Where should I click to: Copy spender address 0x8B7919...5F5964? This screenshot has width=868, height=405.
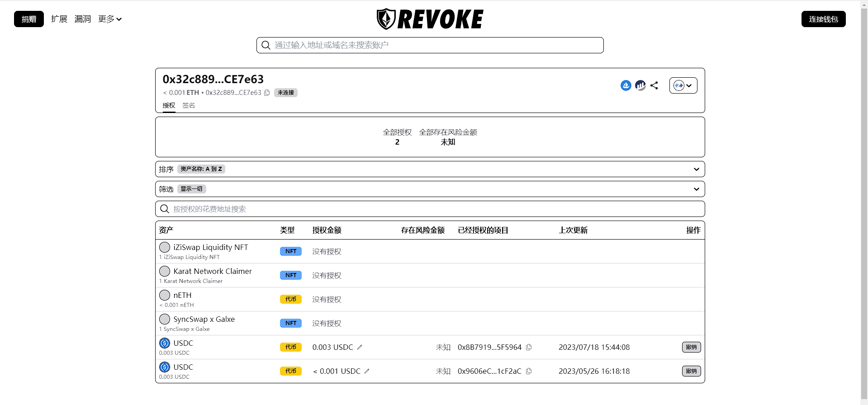pyautogui.click(x=529, y=347)
